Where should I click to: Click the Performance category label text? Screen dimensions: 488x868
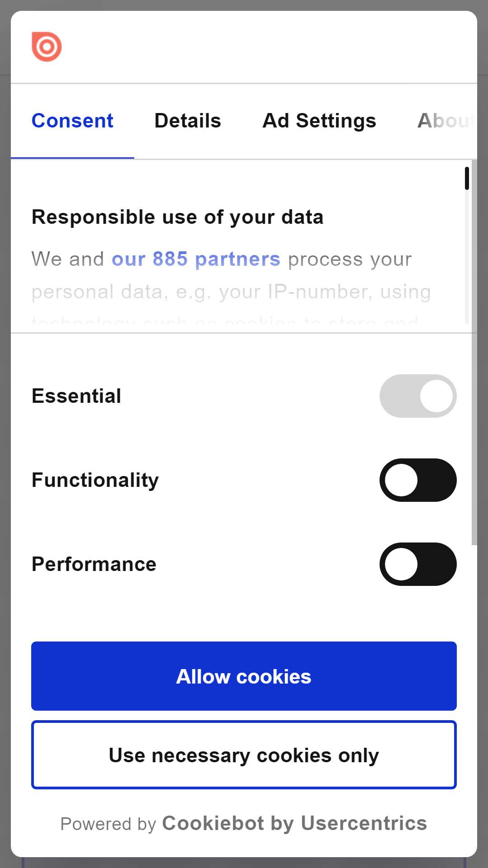click(94, 564)
